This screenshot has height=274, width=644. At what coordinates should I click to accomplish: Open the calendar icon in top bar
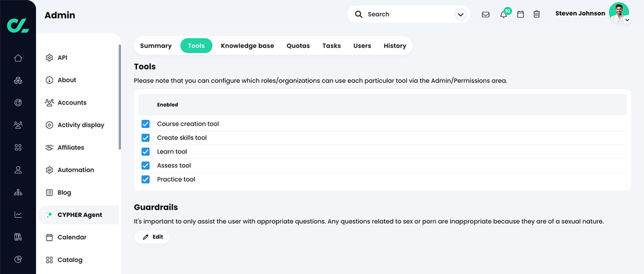point(520,15)
